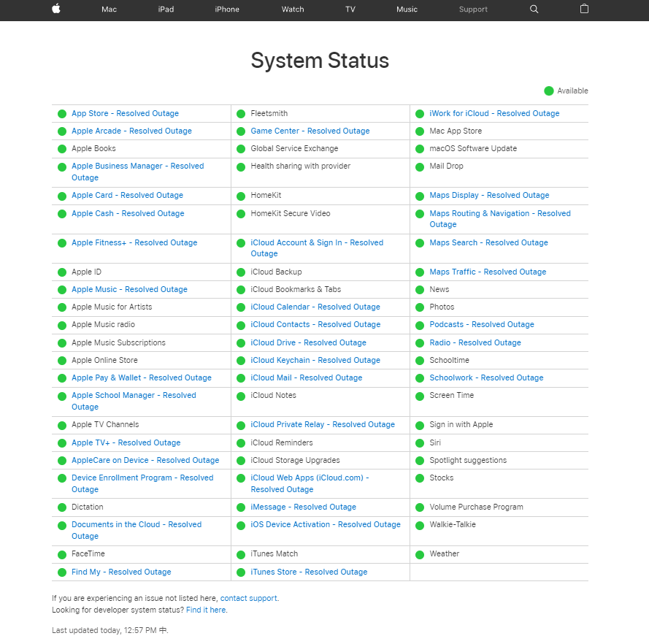Click green status dot beside Walkie-Talkie

coord(420,525)
